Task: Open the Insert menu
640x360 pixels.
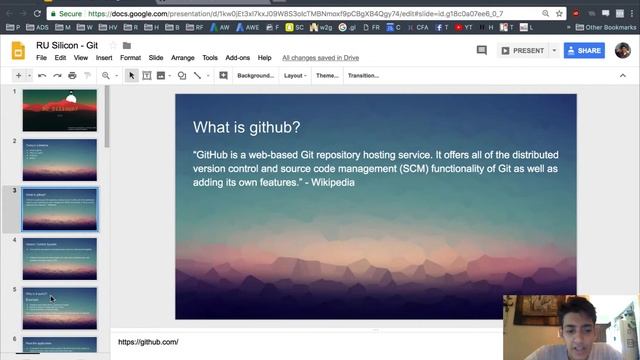Action: pos(104,58)
